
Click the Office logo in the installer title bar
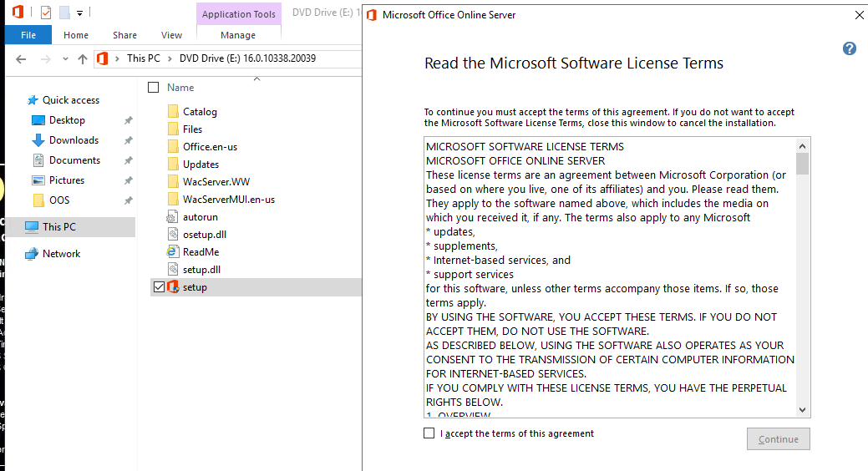[x=372, y=15]
